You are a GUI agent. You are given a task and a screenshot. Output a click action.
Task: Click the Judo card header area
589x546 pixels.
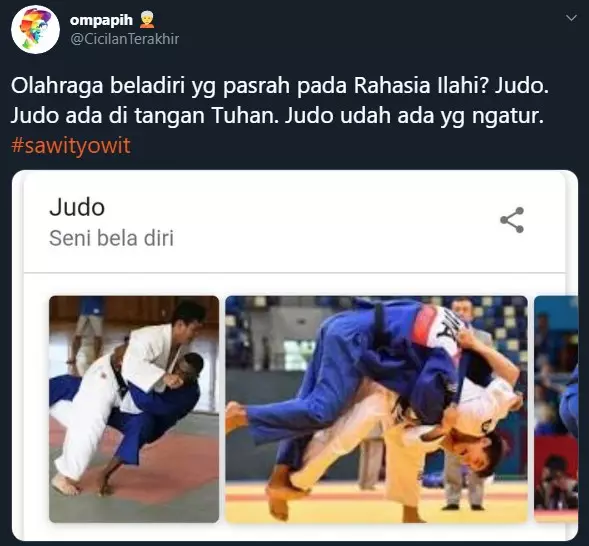coord(294,222)
